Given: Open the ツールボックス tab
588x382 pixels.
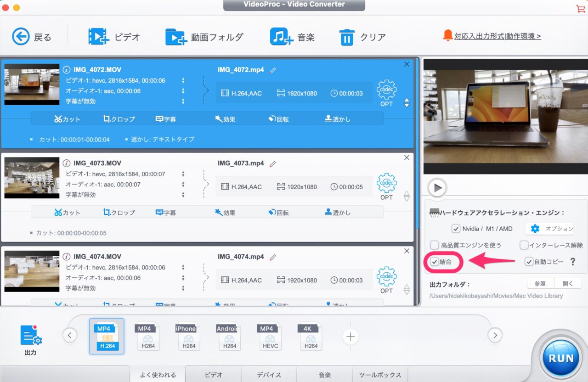Looking at the screenshot, I should [x=380, y=375].
